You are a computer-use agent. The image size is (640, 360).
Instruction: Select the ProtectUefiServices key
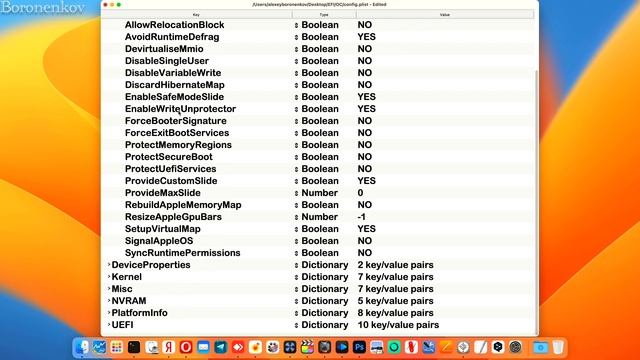(x=171, y=169)
